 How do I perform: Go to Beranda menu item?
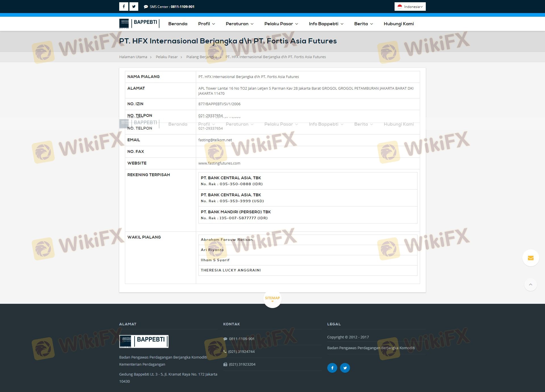(178, 24)
